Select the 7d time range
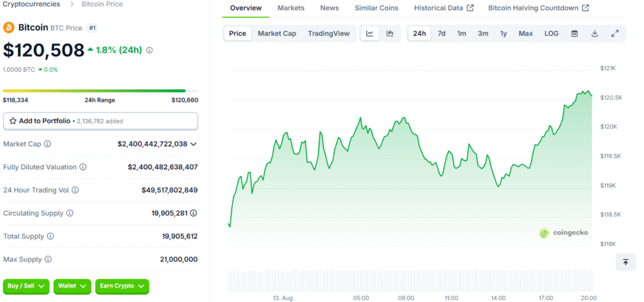The height and width of the screenshot is (302, 644). coord(441,33)
